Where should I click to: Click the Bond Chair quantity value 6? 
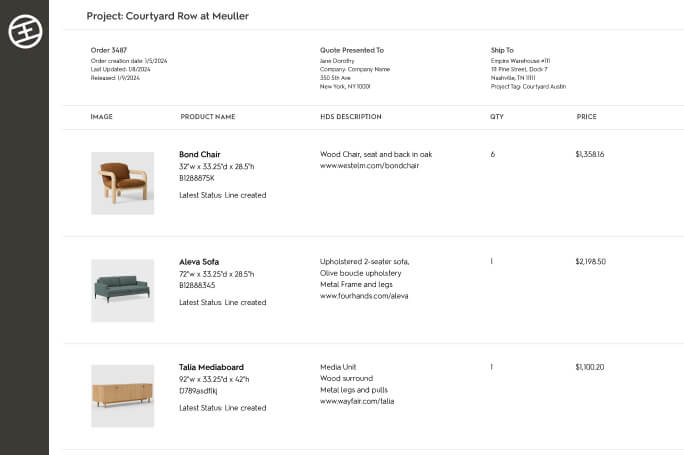click(x=493, y=155)
